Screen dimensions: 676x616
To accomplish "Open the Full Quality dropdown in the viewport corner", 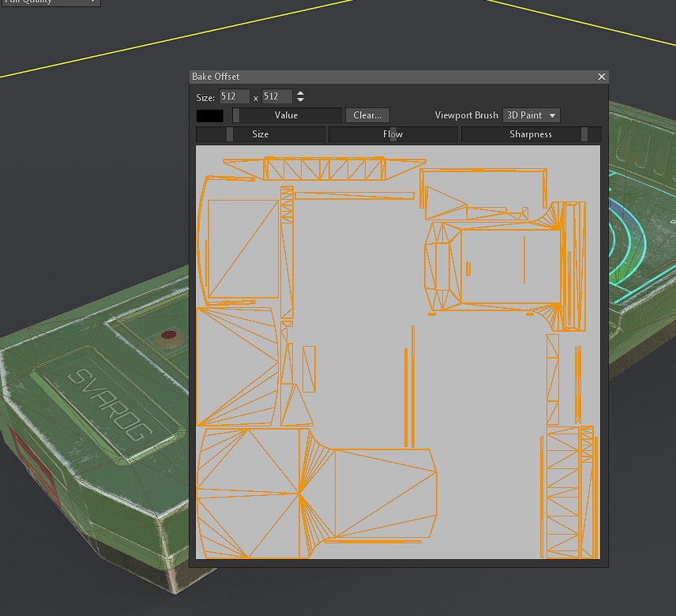I will click(x=51, y=2).
